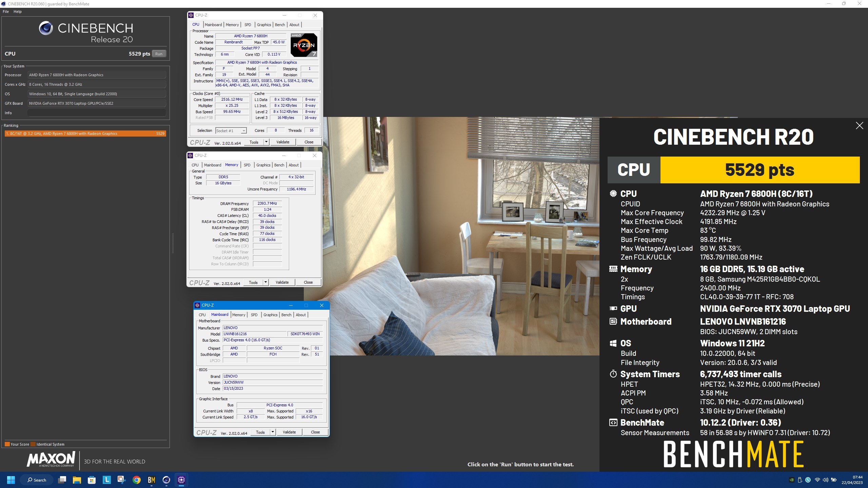Click the CPU-Z title icon of Mainboard window

click(x=198, y=305)
